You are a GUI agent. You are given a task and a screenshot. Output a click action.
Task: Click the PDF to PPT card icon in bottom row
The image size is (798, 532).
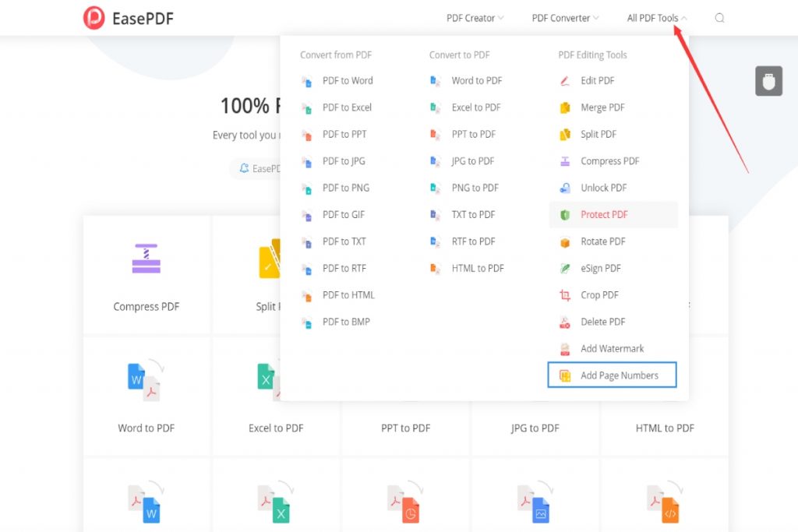[x=405, y=502]
